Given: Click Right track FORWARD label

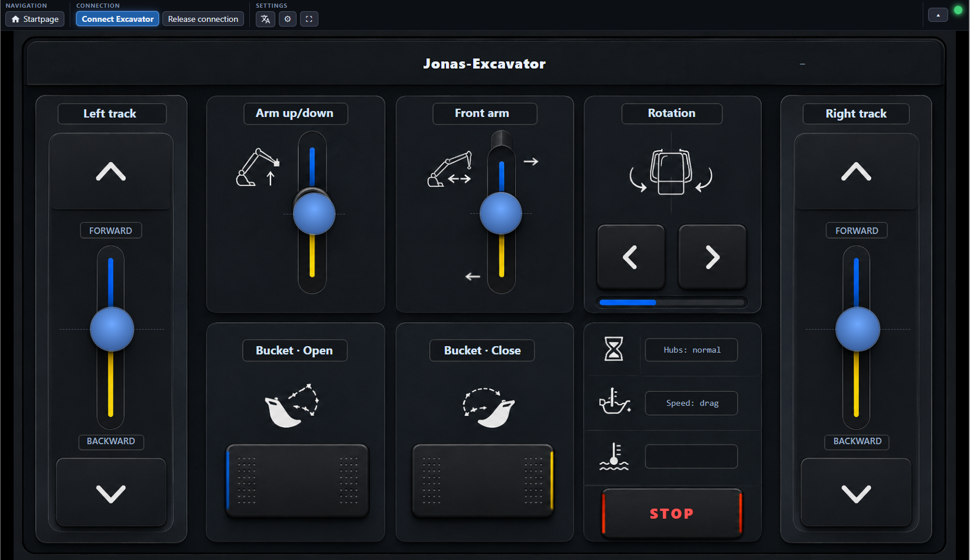Looking at the screenshot, I should 857,230.
